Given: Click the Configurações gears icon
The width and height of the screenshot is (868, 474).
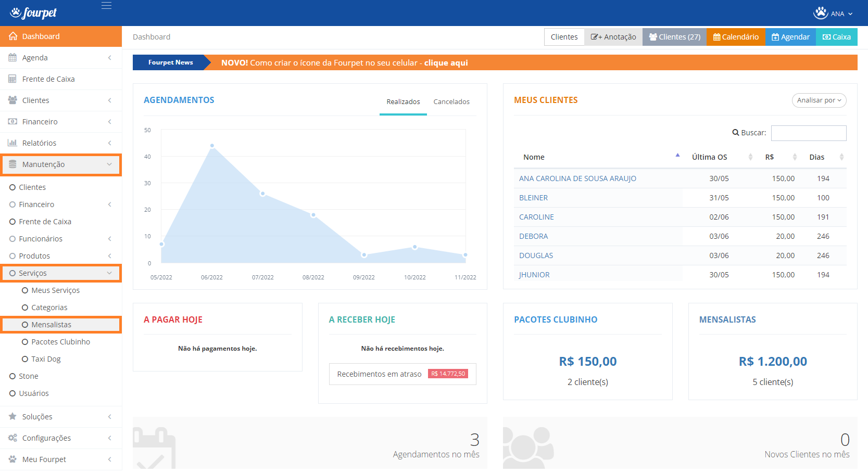Looking at the screenshot, I should tap(12, 438).
